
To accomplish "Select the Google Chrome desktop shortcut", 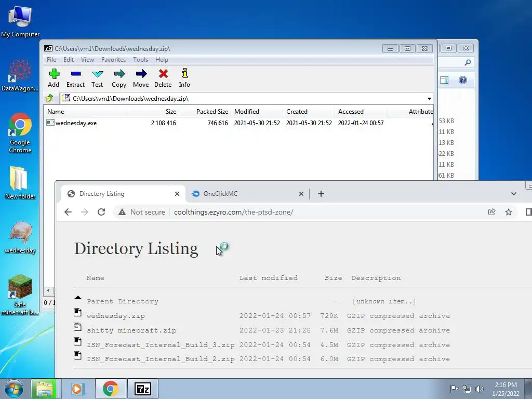I will (x=20, y=133).
